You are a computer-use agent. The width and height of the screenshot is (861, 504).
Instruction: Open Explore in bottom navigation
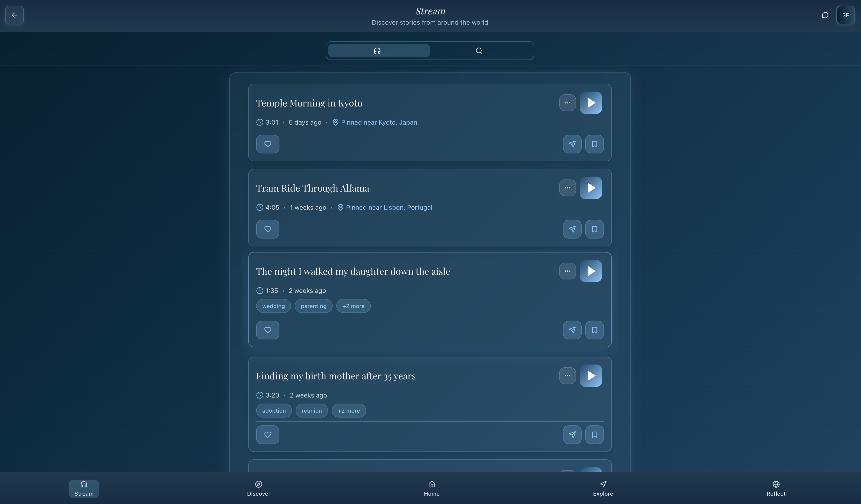click(x=603, y=488)
